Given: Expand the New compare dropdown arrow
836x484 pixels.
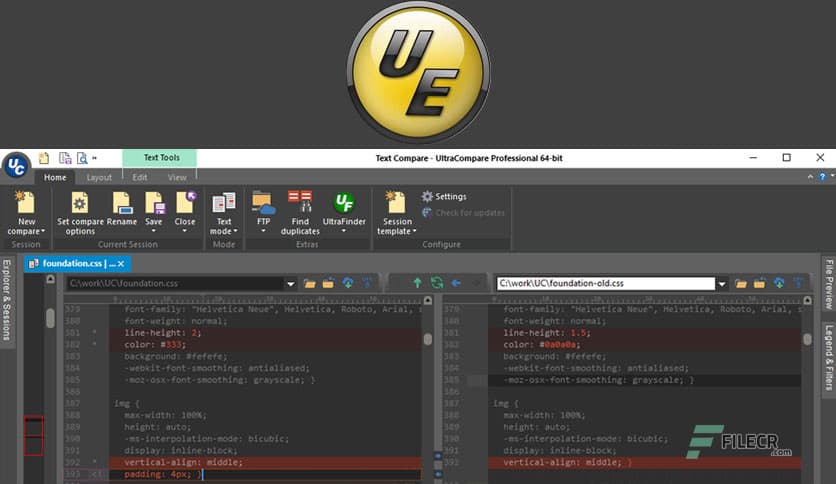Looking at the screenshot, I should pos(43,231).
